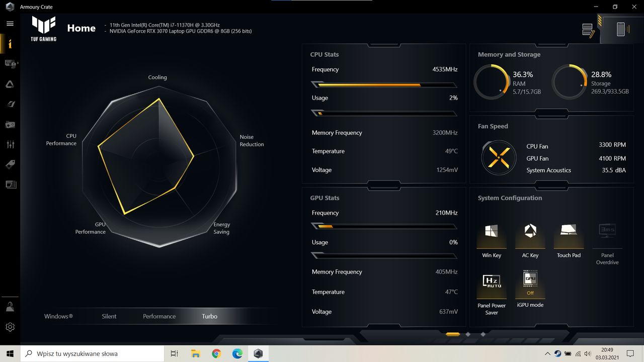Open Microsoft Edge from the taskbar

tap(237, 353)
